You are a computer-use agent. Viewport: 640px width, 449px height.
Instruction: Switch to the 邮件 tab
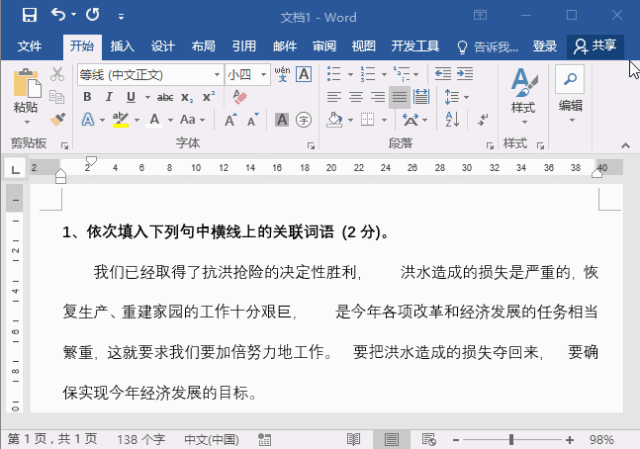[x=285, y=46]
